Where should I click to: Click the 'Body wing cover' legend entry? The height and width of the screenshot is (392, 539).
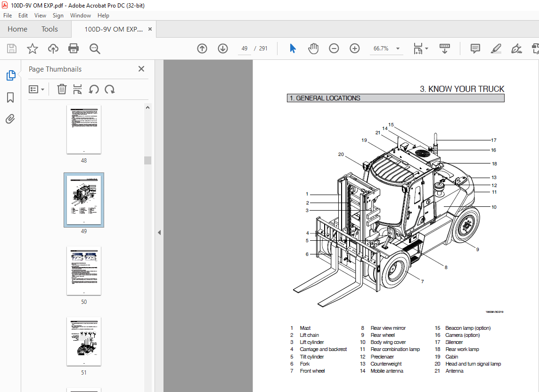(388, 342)
